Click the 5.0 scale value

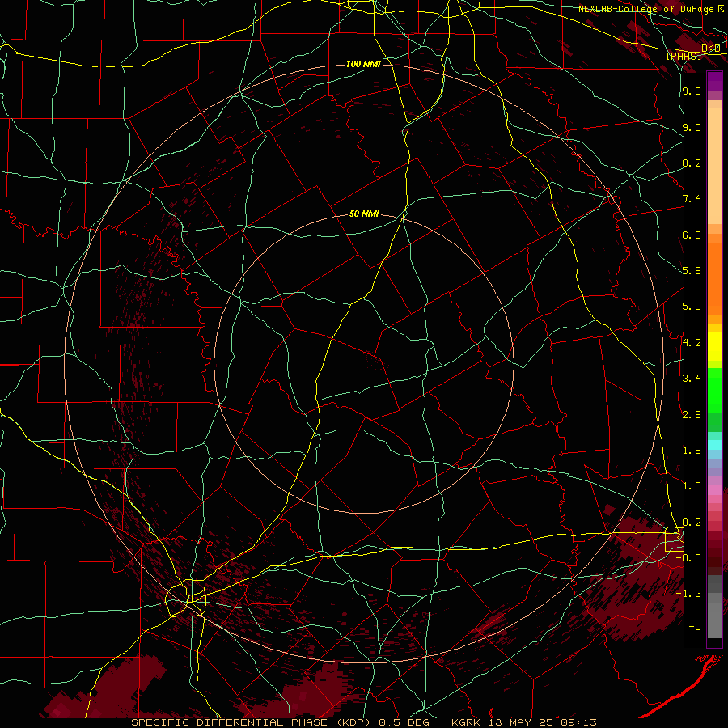pos(692,307)
